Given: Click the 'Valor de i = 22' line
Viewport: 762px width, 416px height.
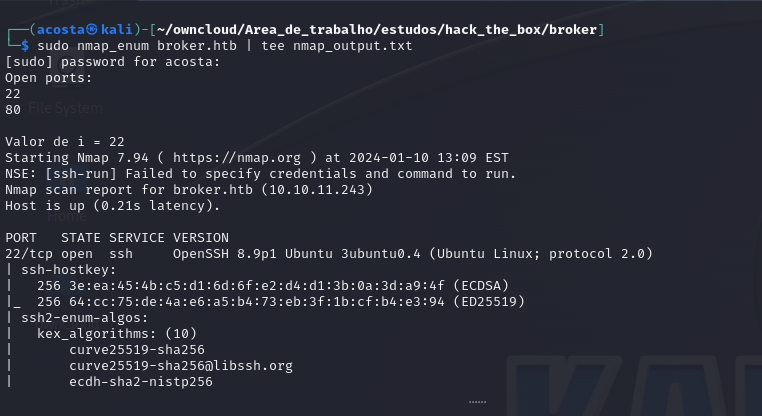Looking at the screenshot, I should (65, 141).
